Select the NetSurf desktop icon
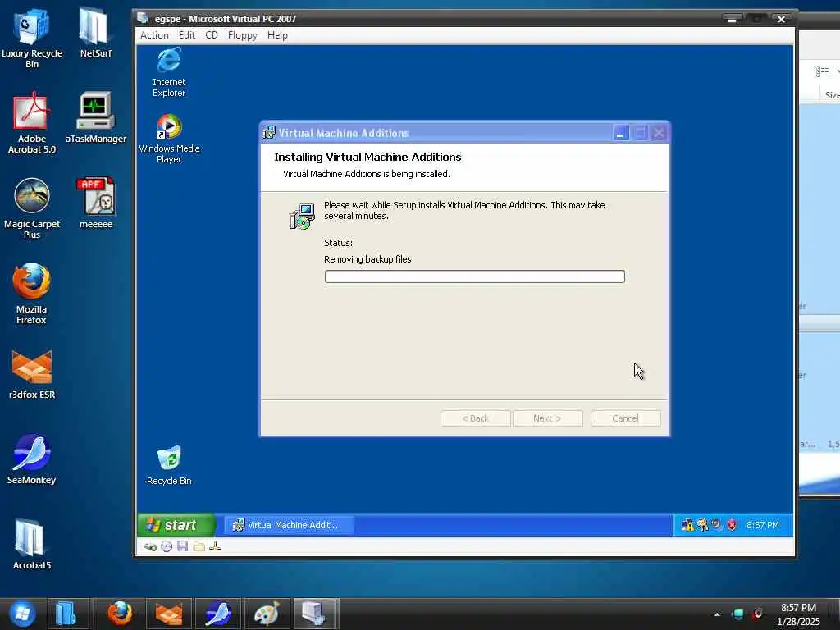840x630 pixels. click(x=95, y=33)
